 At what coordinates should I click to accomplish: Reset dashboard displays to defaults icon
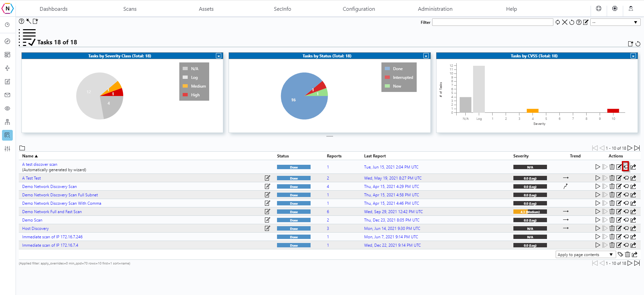[x=638, y=44]
